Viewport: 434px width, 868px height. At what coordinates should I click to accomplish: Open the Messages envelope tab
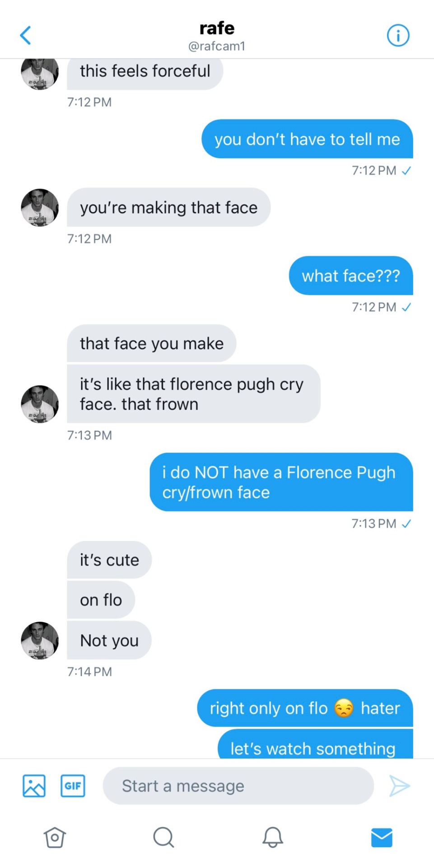click(382, 837)
